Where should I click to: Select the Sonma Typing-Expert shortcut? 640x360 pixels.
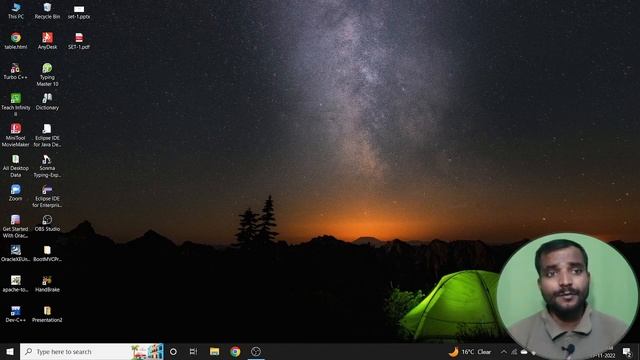tap(47, 166)
